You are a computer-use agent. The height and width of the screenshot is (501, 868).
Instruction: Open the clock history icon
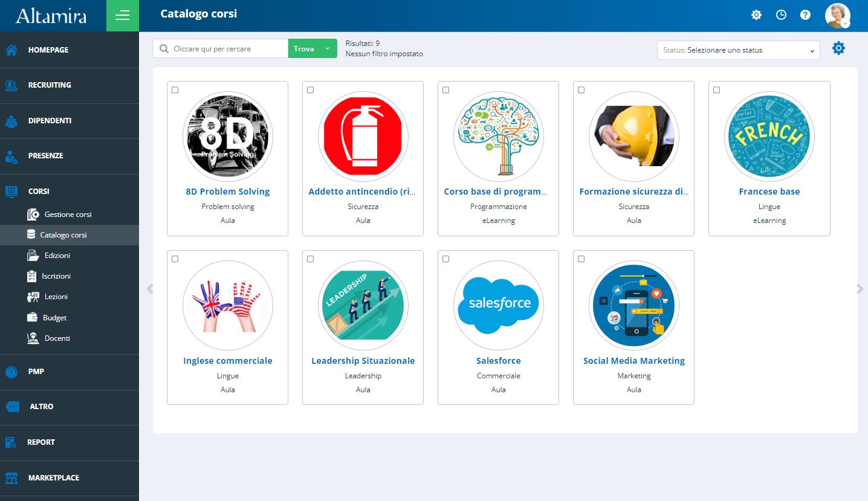tap(781, 15)
